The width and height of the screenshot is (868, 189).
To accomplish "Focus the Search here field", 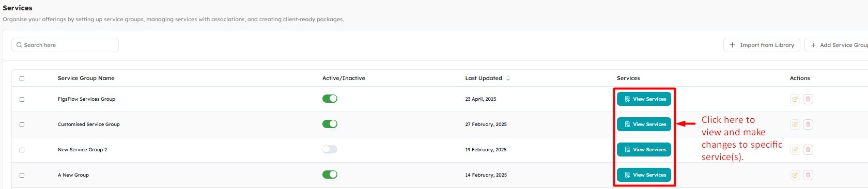I will point(65,45).
